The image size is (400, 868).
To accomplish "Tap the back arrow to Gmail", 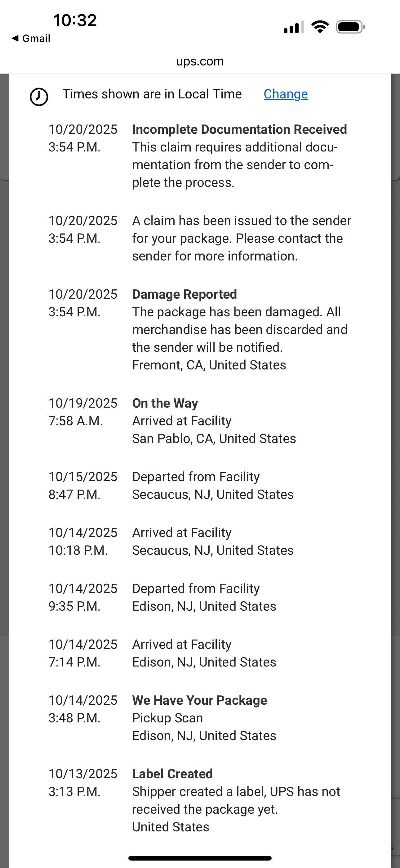I will (x=15, y=38).
